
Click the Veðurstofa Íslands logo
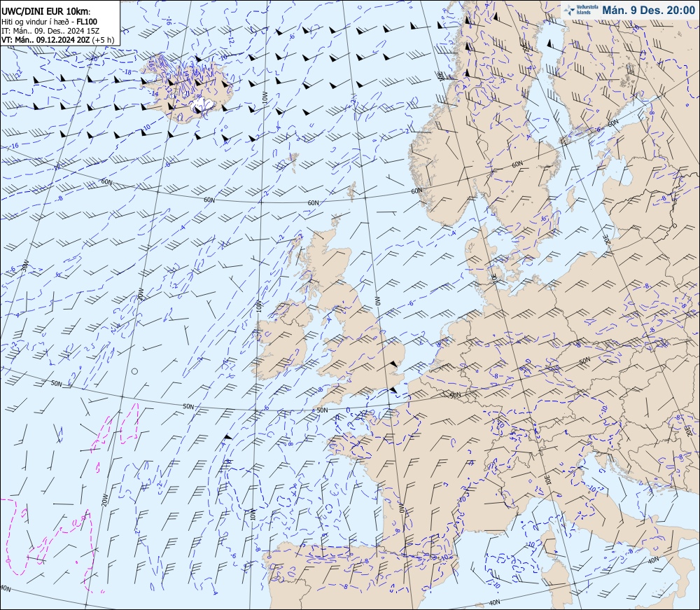click(x=581, y=11)
